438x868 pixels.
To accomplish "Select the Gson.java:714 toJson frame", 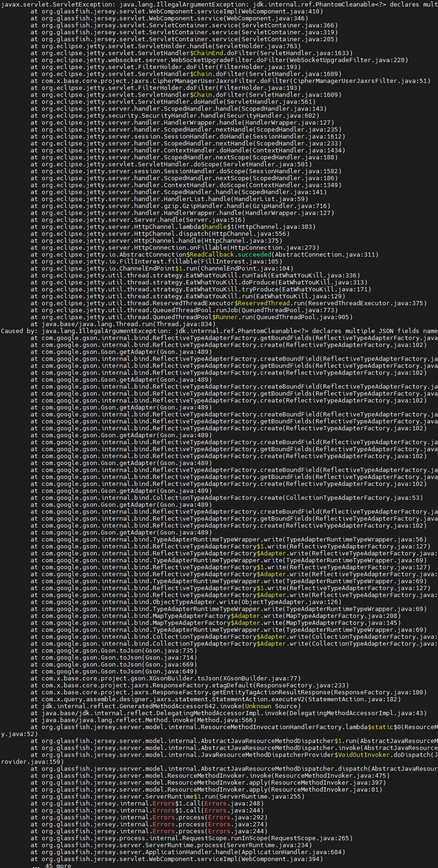I will pyautogui.click(x=114, y=657).
